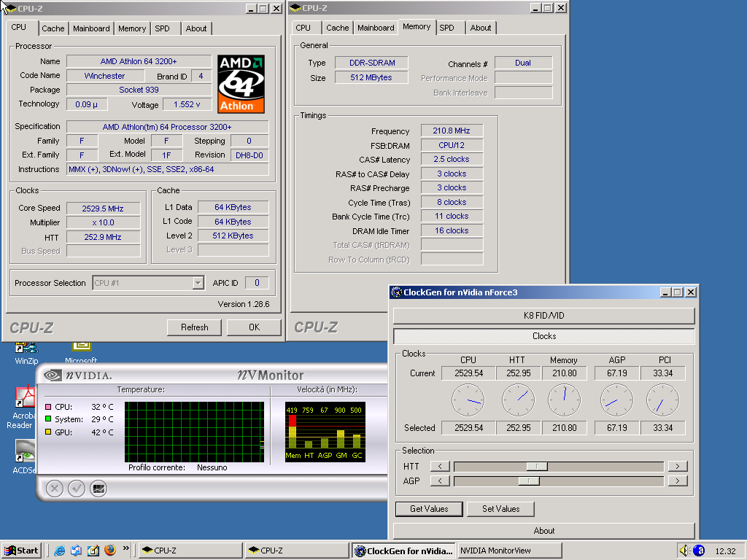Click the Selected HTT value 252.95 field

[x=519, y=427]
